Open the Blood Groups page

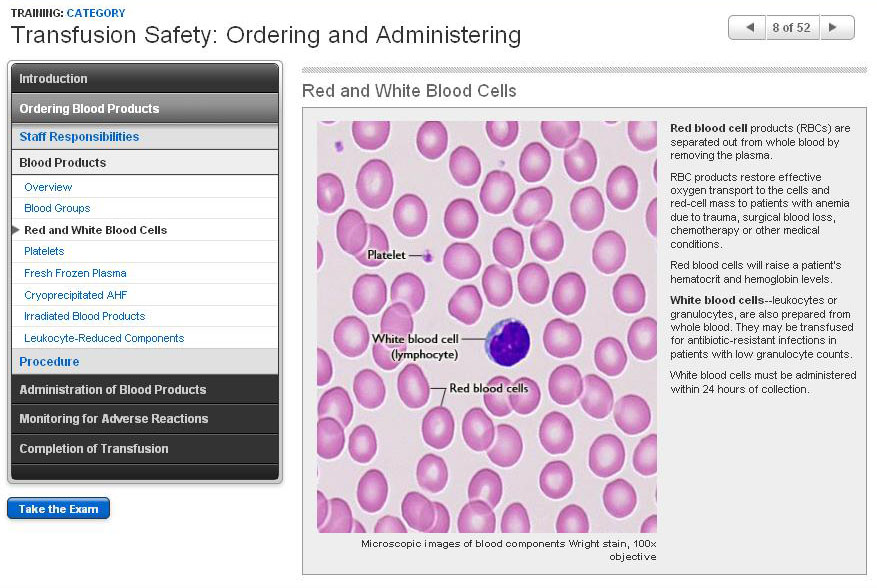pos(57,209)
